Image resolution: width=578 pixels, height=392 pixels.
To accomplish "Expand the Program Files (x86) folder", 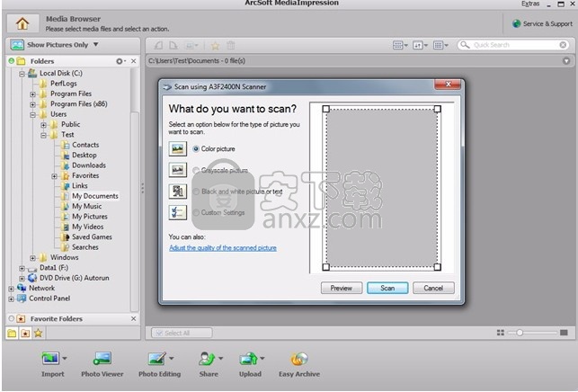I will click(x=32, y=104).
